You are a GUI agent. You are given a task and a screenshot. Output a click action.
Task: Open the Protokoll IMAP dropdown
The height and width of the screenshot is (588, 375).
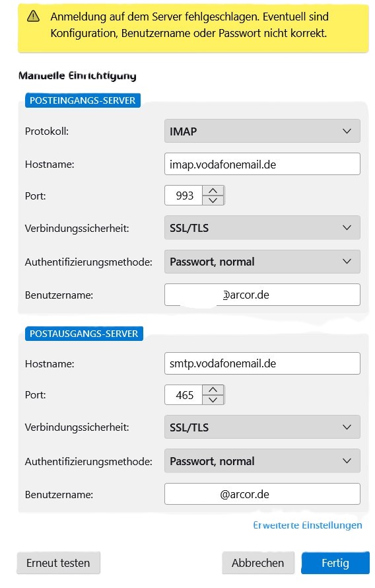[262, 131]
